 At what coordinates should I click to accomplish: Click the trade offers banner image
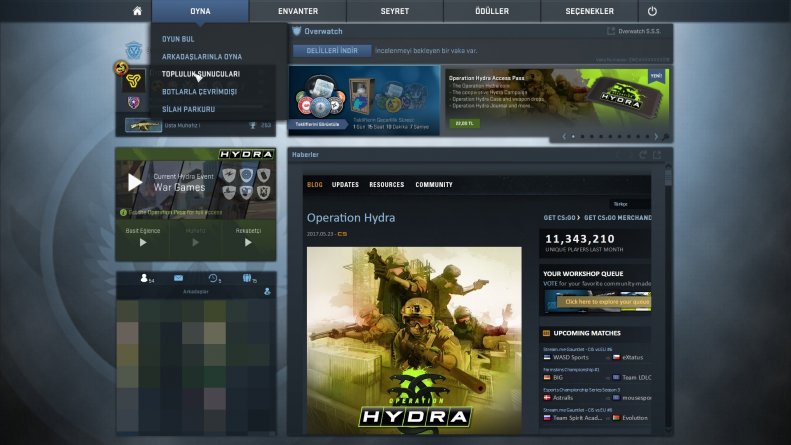pos(364,100)
